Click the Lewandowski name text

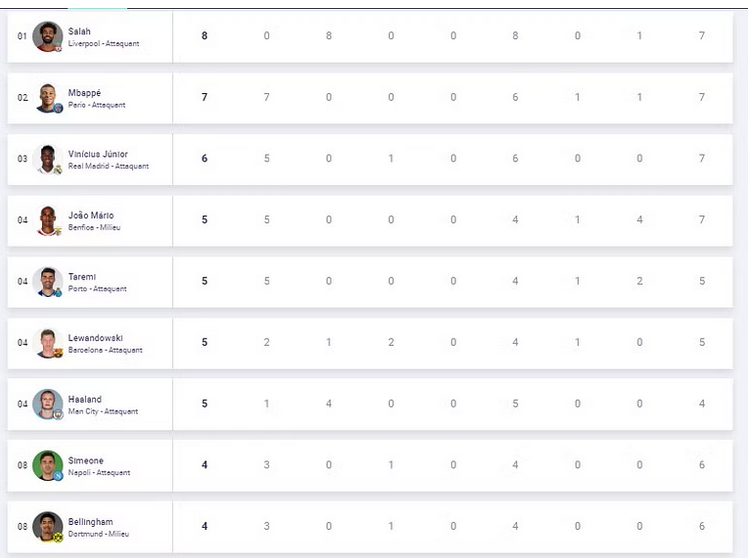[x=96, y=338]
